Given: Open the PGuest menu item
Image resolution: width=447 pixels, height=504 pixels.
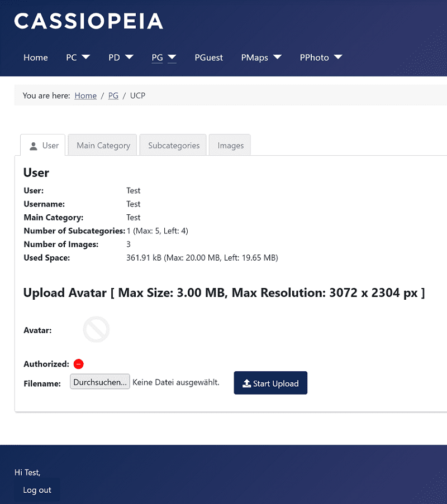Looking at the screenshot, I should [x=208, y=57].
